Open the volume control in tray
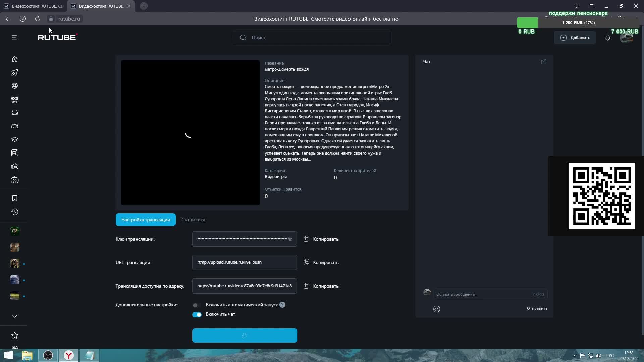Screen dimensions: 644x362 pos(599,356)
